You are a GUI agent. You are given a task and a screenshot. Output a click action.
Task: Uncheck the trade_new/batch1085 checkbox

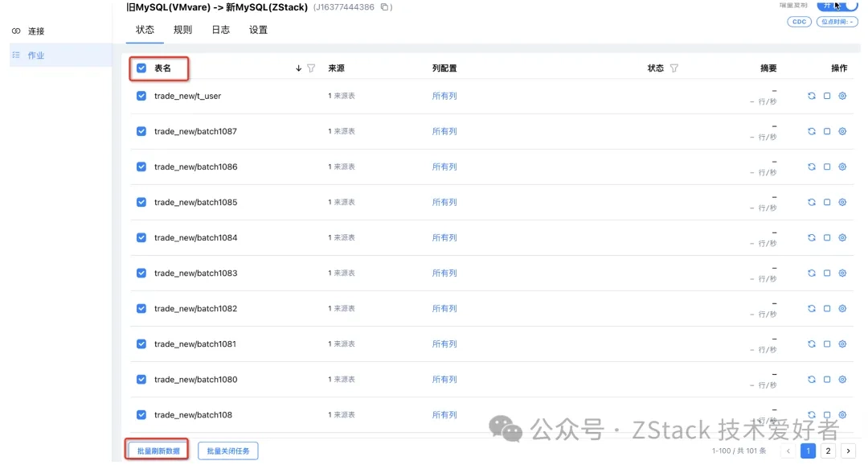coord(141,202)
